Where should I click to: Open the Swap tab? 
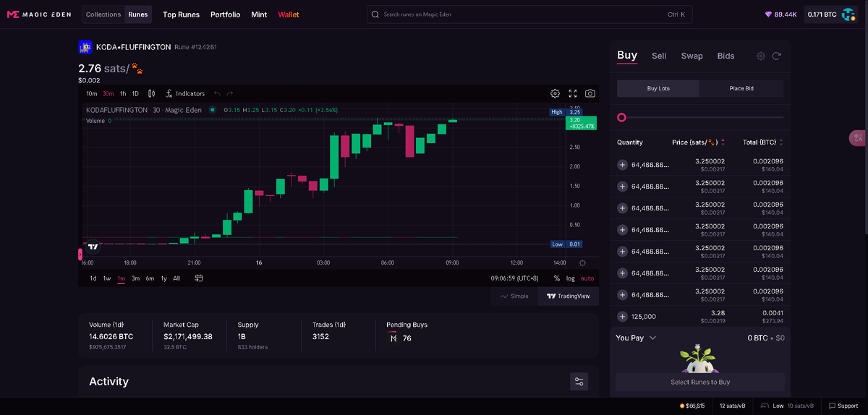[692, 56]
